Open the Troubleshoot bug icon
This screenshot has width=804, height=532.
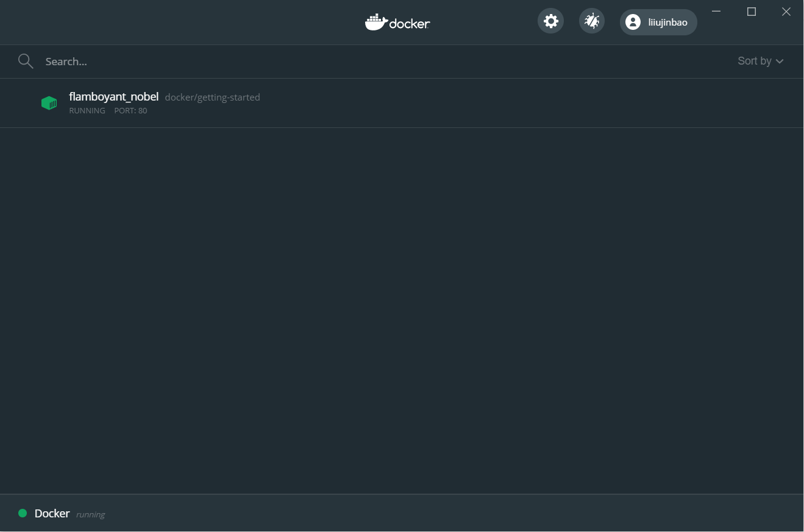tap(591, 21)
